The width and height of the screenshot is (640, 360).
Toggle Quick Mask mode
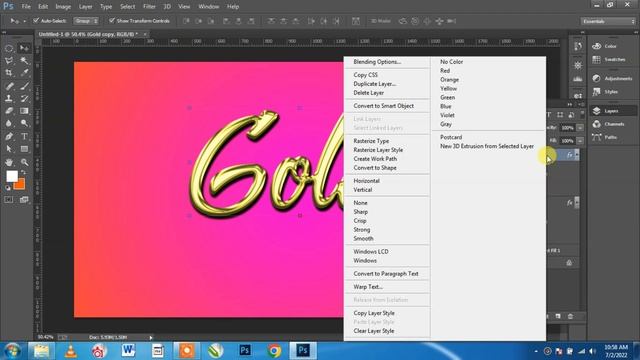coord(9,200)
